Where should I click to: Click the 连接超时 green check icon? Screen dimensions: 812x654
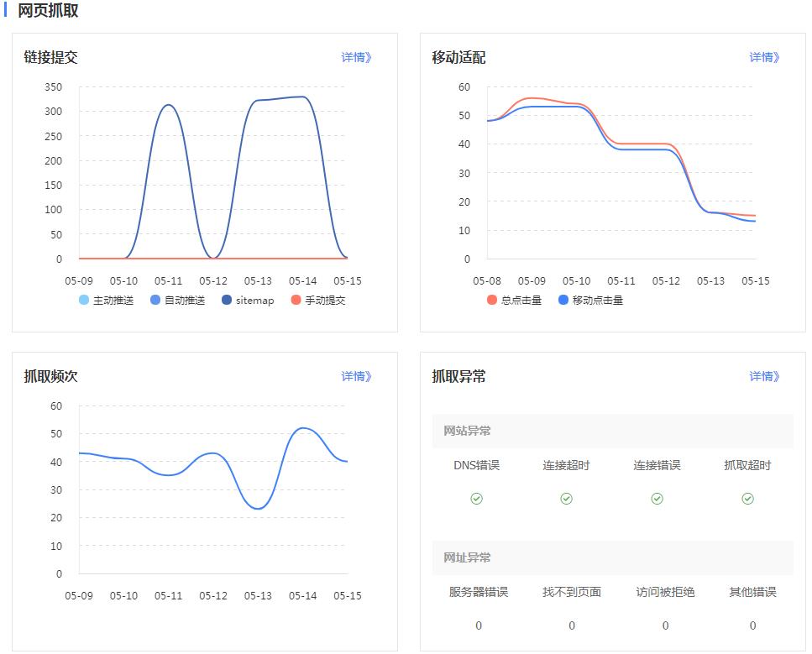pos(567,498)
